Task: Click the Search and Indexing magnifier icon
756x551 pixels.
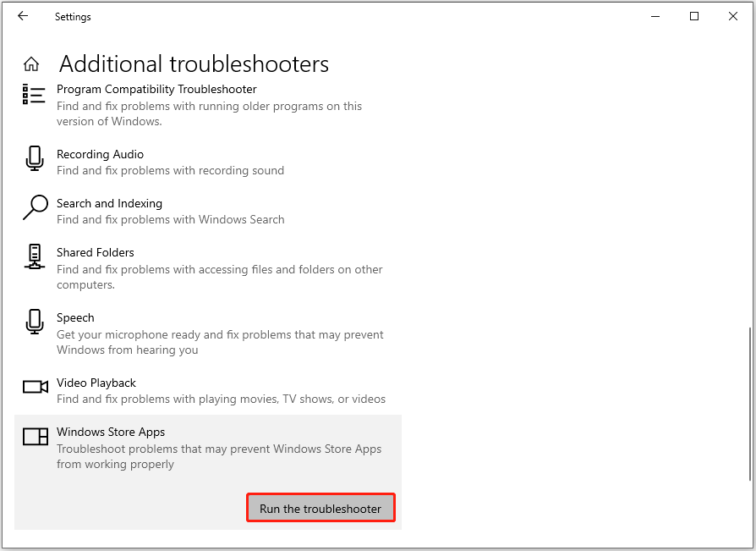Action: point(36,207)
